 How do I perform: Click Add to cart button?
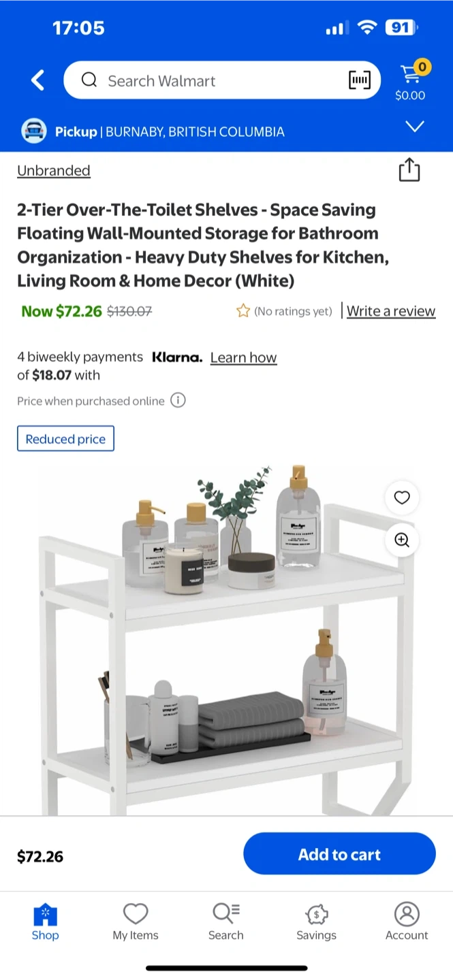point(339,853)
